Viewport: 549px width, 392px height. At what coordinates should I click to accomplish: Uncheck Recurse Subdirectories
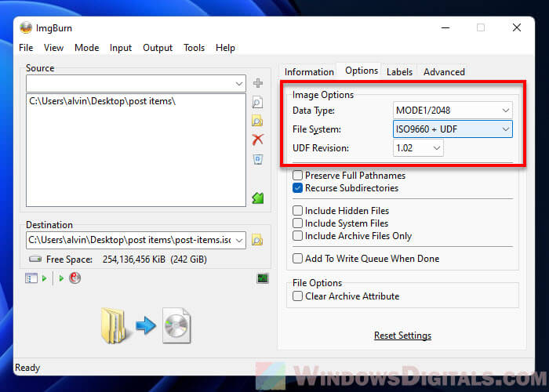click(x=297, y=188)
